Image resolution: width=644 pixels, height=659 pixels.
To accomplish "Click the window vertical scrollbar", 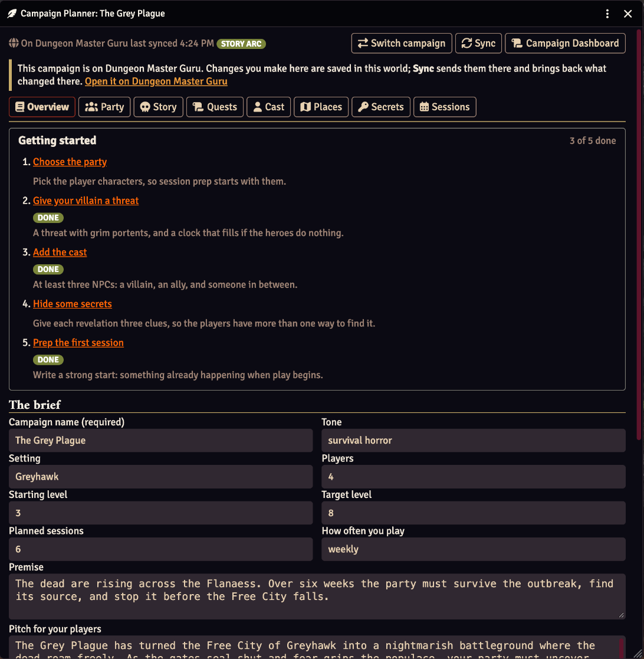I will pyautogui.click(x=639, y=235).
